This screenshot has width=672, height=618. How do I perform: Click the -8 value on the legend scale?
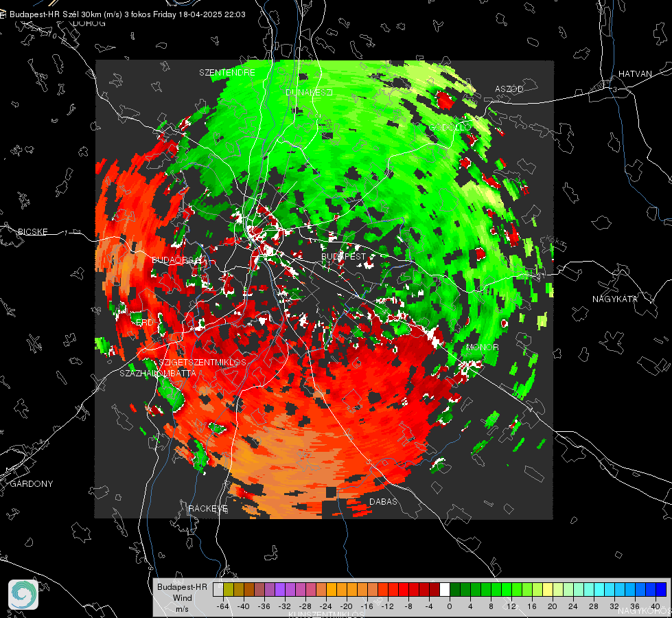tap(408, 606)
